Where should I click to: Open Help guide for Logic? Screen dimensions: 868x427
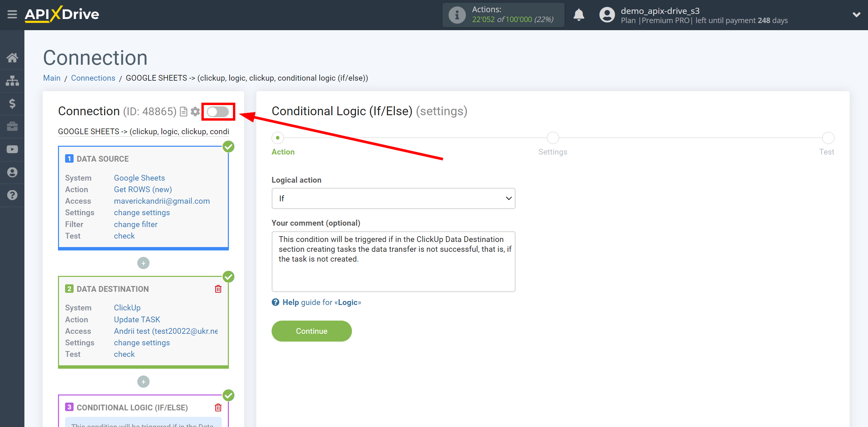[322, 302]
